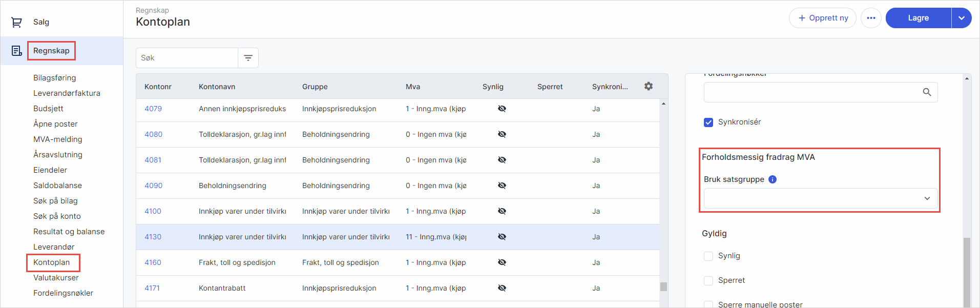Open the three-dots more options menu
This screenshot has height=308, width=980.
[x=871, y=18]
